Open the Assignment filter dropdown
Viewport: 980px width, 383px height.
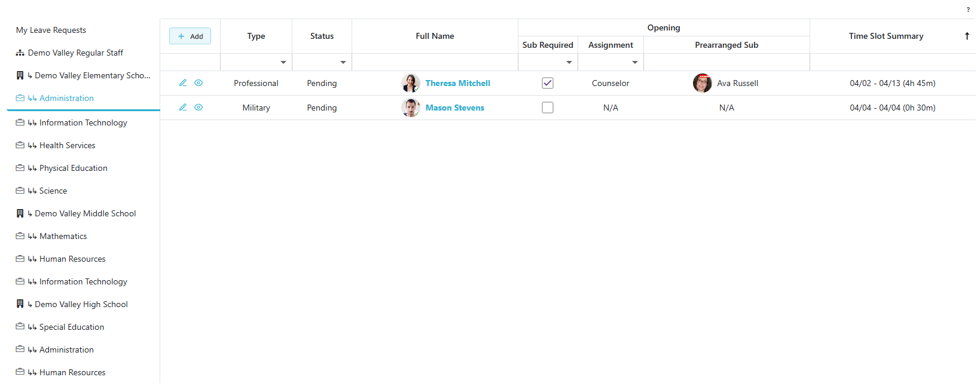tap(635, 62)
